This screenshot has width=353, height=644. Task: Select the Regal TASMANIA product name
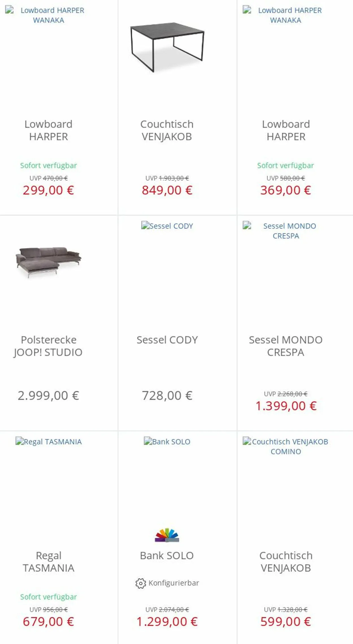click(x=49, y=562)
